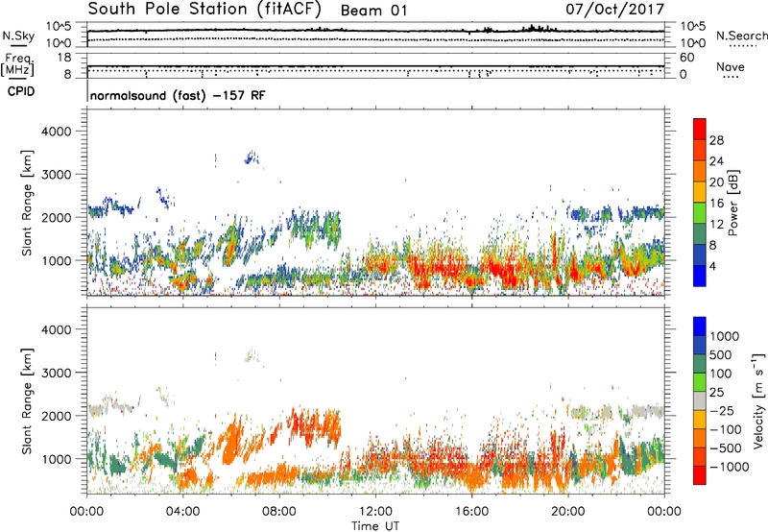768x532 pixels.
Task: Pick the Velocity segment between -100 and -500
Action: pyautogui.click(x=700, y=438)
